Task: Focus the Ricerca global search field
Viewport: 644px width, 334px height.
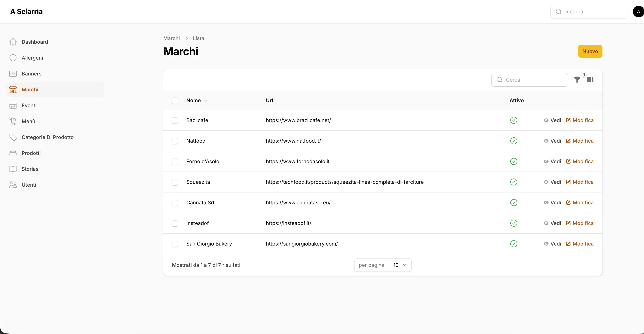Action: [x=589, y=12]
